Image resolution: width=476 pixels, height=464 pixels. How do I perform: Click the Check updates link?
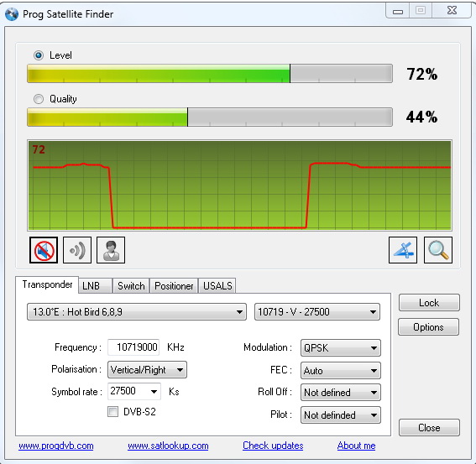(x=273, y=446)
